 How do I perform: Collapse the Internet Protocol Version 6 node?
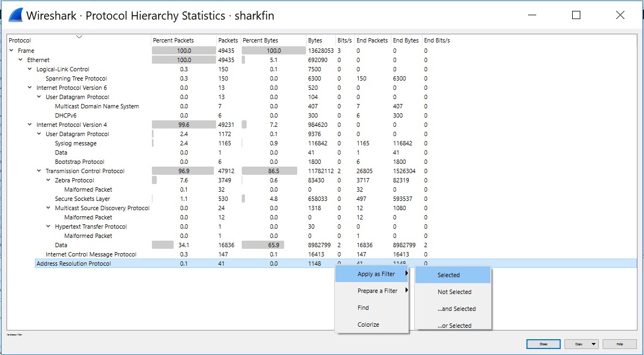coord(29,87)
